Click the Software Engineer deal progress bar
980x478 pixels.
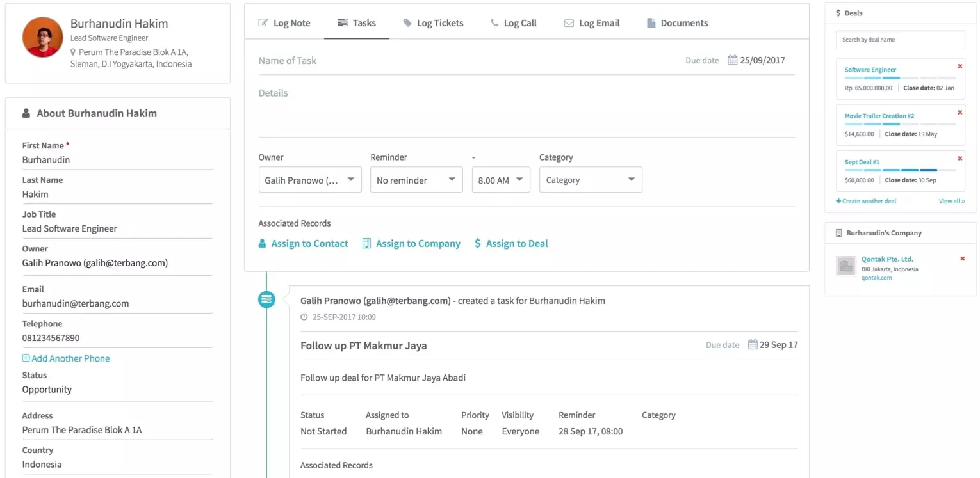pyautogui.click(x=900, y=78)
